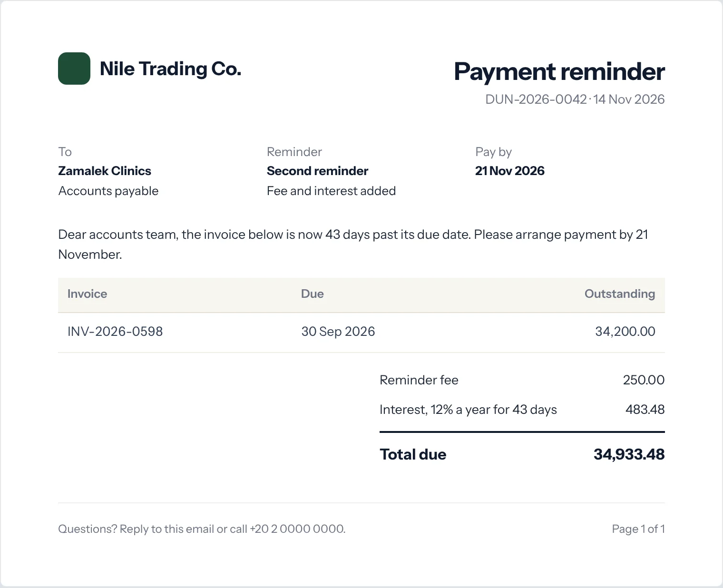Select reminder fee amount '250.00'

click(x=644, y=380)
